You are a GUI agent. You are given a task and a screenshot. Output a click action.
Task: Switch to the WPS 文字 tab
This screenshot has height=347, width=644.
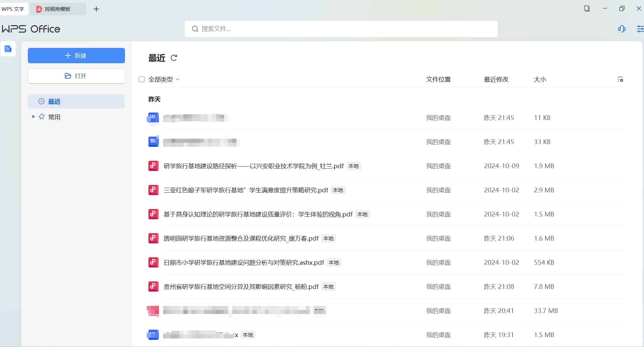pyautogui.click(x=14, y=9)
